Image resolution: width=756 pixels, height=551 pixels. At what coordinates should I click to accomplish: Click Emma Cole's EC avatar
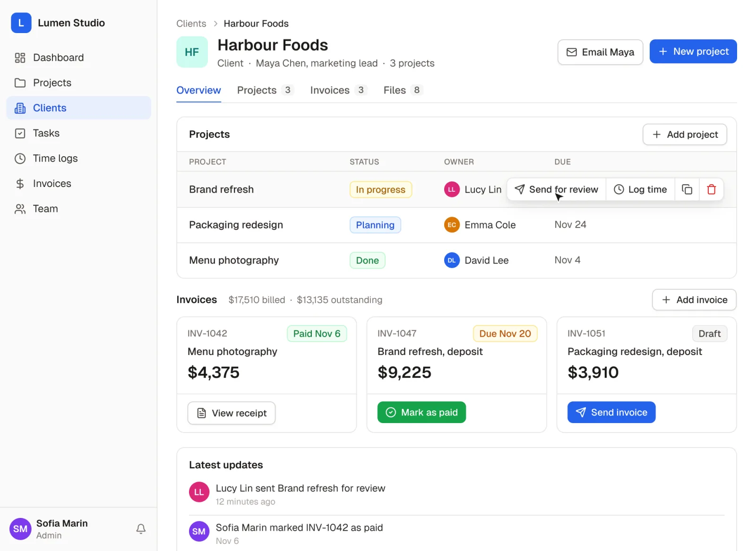coord(452,225)
